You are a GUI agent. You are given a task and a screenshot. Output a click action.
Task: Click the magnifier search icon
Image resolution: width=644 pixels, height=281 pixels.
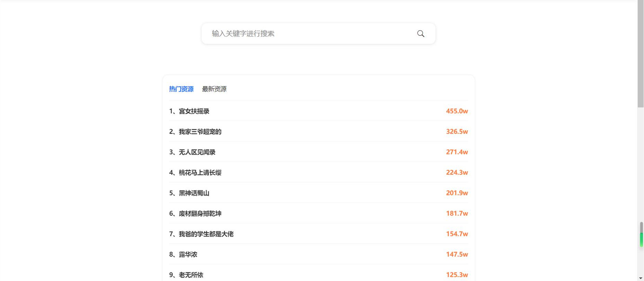click(421, 34)
